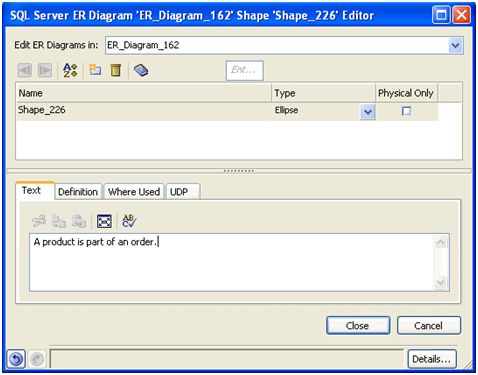Open the Edit ER Diagrams in dropdown

click(455, 45)
